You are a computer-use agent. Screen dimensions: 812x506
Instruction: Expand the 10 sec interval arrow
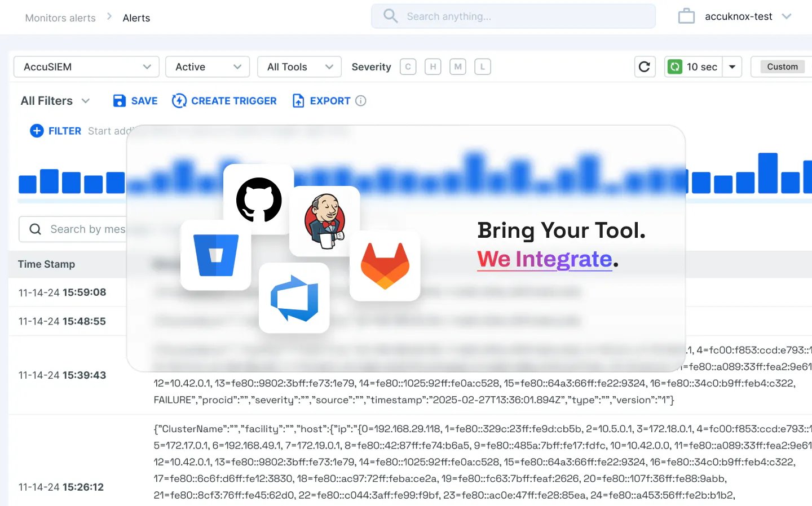pyautogui.click(x=732, y=66)
